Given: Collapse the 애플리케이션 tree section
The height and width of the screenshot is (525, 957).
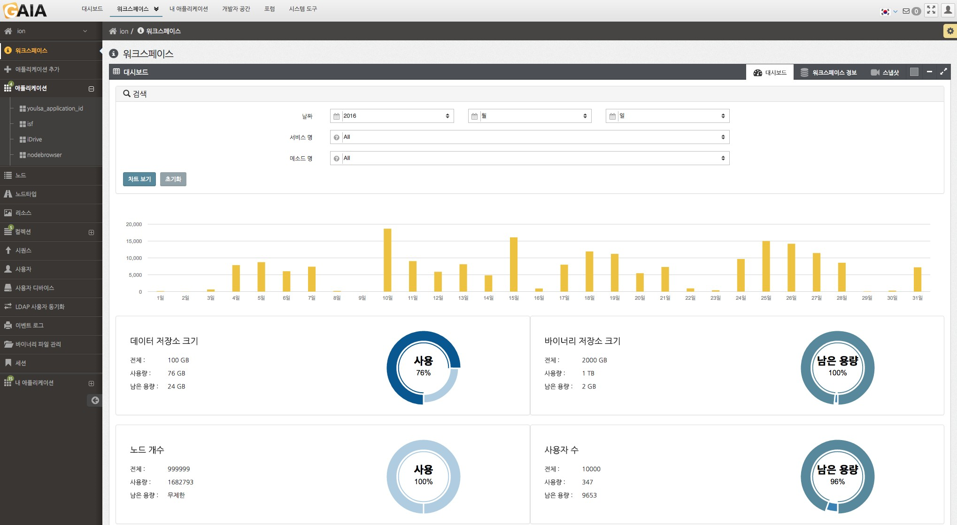Looking at the screenshot, I should (x=91, y=89).
